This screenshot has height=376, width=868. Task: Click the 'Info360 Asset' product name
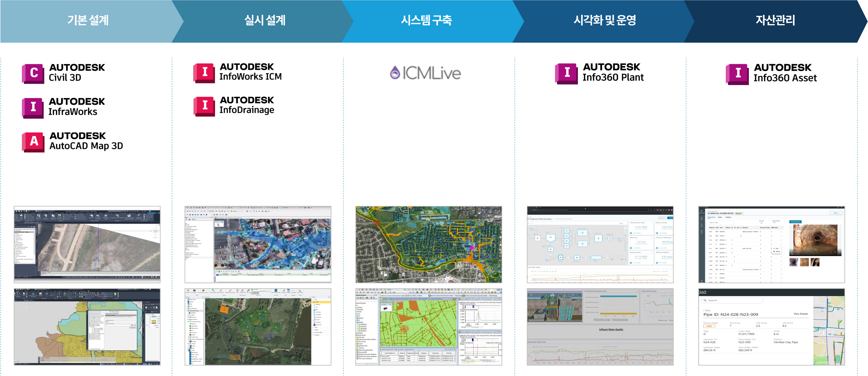(x=785, y=78)
